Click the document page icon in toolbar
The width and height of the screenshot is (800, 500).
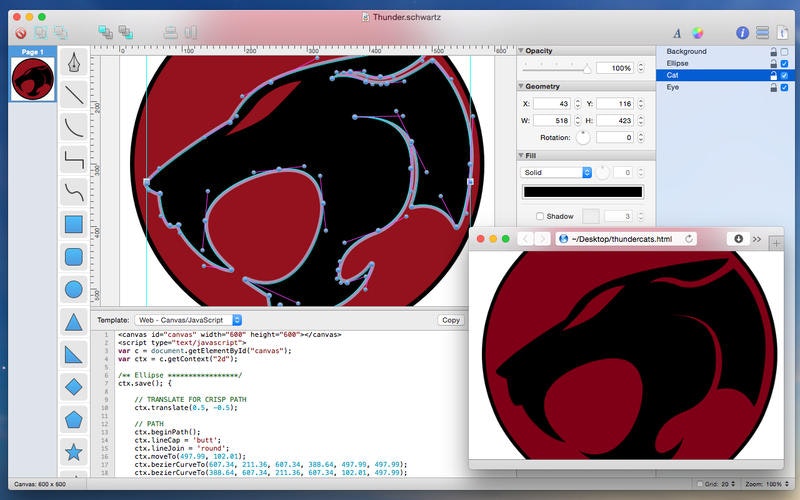point(782,33)
